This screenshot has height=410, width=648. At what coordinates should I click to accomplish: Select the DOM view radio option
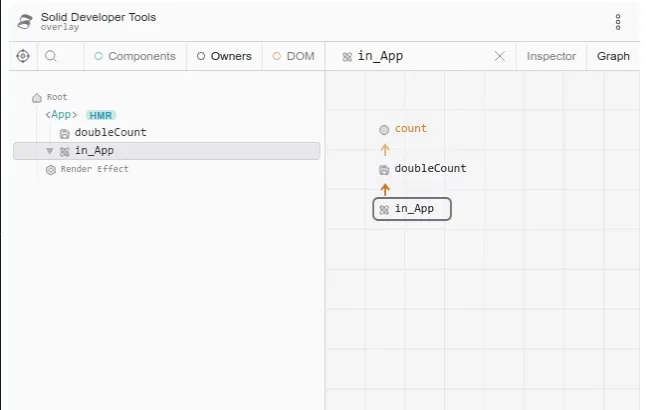point(293,56)
